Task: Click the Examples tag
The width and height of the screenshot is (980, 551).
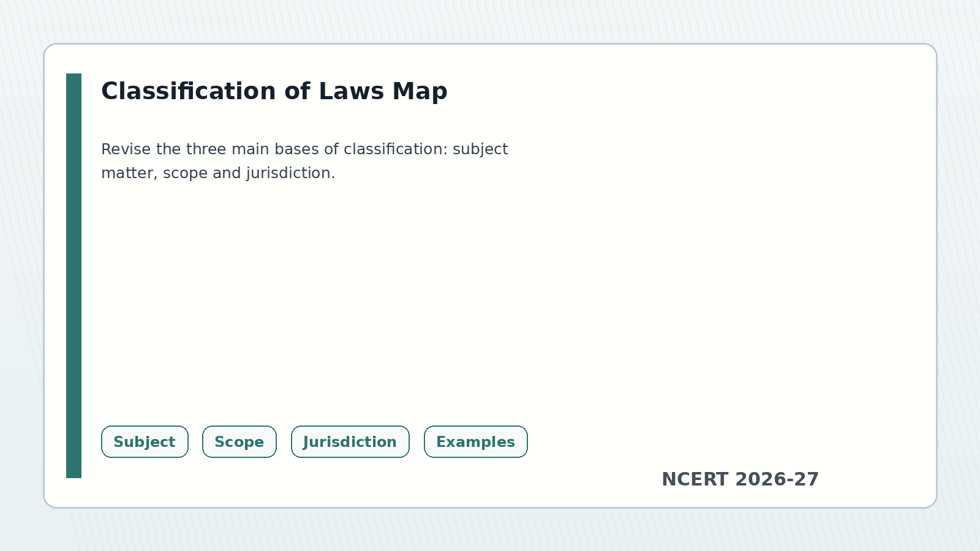Action: click(476, 442)
